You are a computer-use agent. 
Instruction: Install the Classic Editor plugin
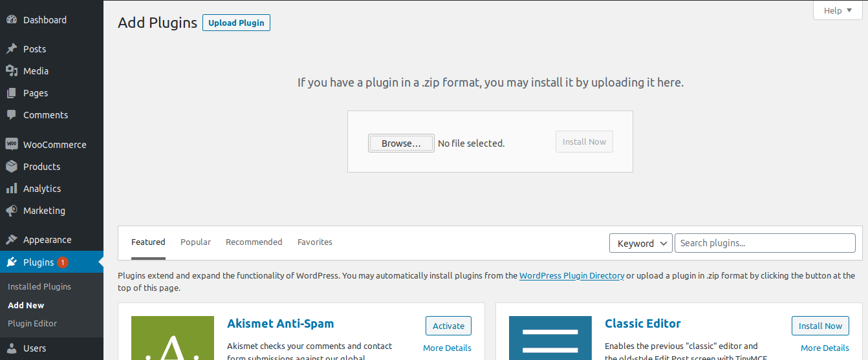click(x=820, y=326)
